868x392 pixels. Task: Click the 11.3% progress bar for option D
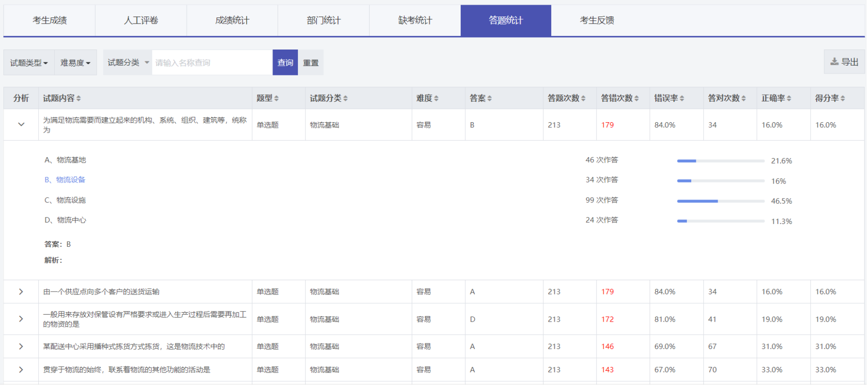(721, 221)
